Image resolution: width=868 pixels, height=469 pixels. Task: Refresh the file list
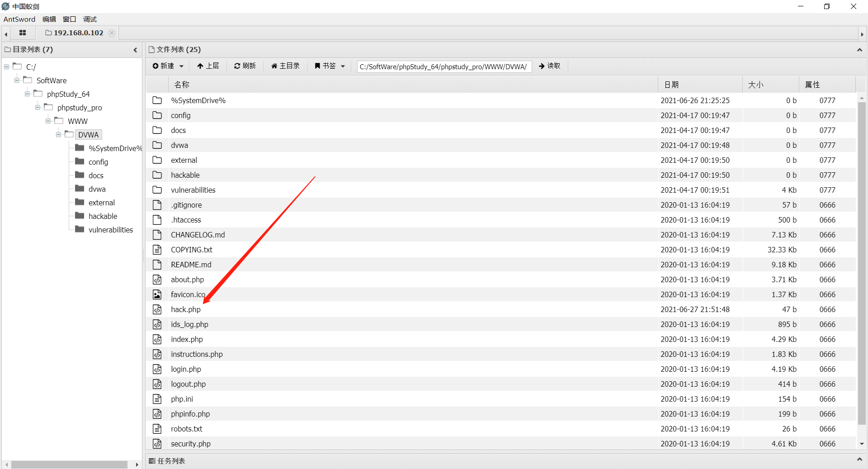tap(245, 66)
